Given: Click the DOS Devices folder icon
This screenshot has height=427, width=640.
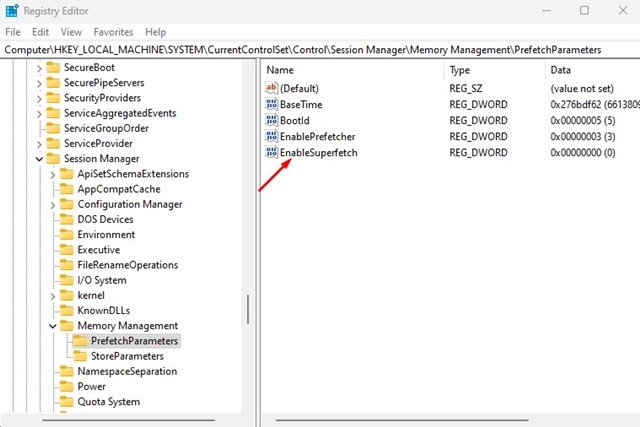Looking at the screenshot, I should click(67, 219).
